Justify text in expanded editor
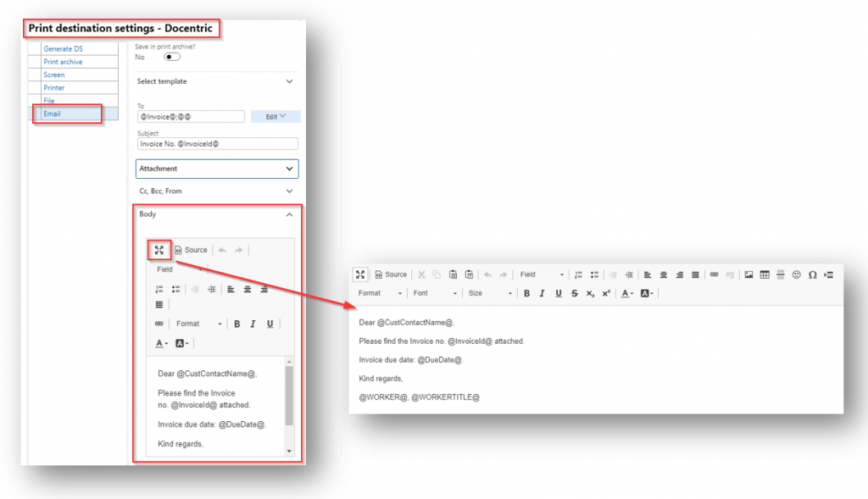The image size is (868, 499). click(x=695, y=274)
